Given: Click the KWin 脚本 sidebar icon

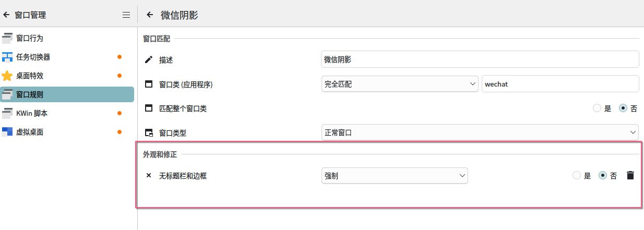Looking at the screenshot, I should (7, 113).
